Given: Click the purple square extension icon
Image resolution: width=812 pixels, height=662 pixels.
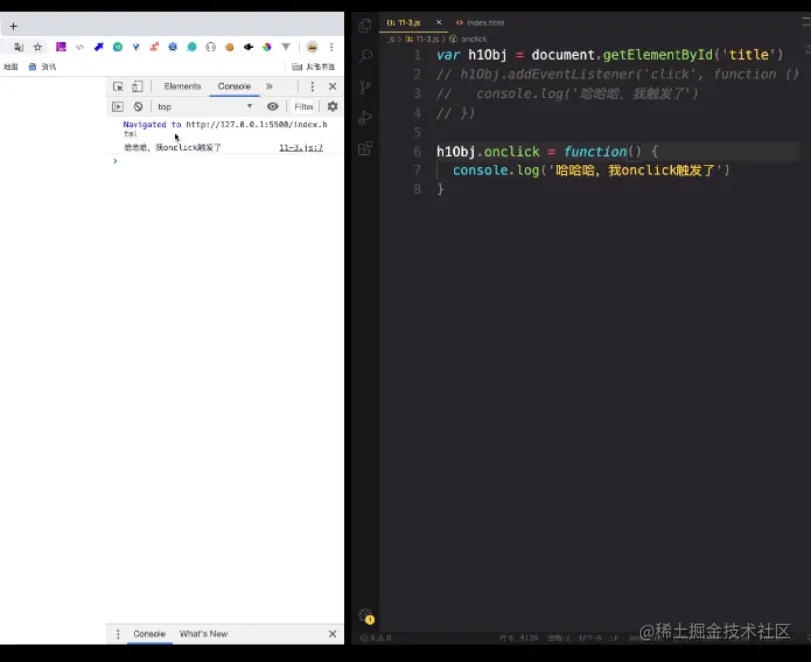Looking at the screenshot, I should (x=61, y=47).
